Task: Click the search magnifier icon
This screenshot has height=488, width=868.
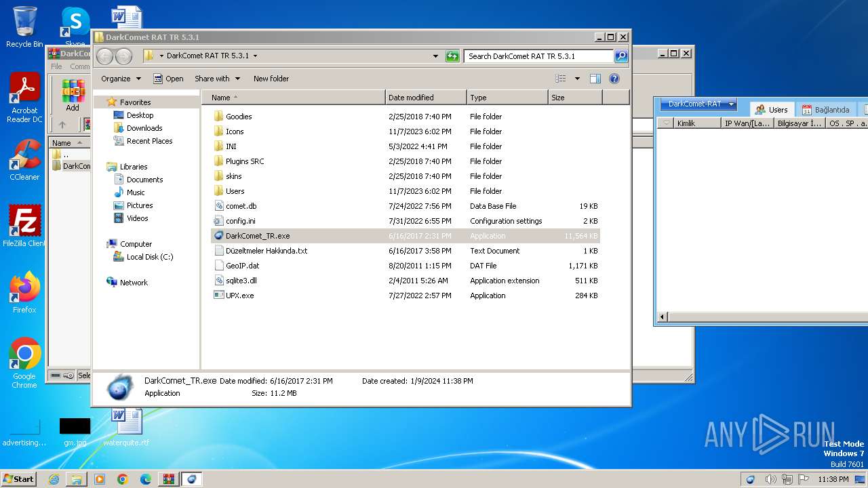Action: pyautogui.click(x=620, y=56)
